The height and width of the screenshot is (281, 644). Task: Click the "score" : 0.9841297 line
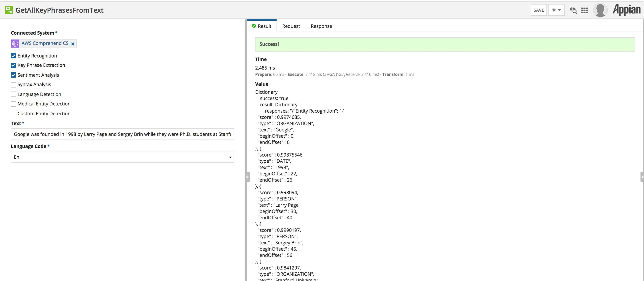(x=279, y=268)
